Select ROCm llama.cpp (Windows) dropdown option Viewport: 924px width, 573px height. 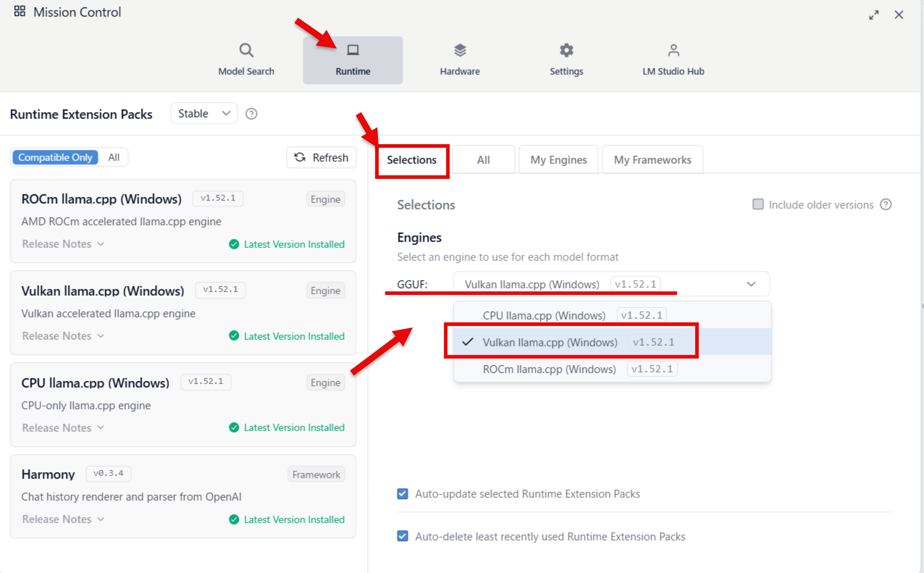point(549,369)
